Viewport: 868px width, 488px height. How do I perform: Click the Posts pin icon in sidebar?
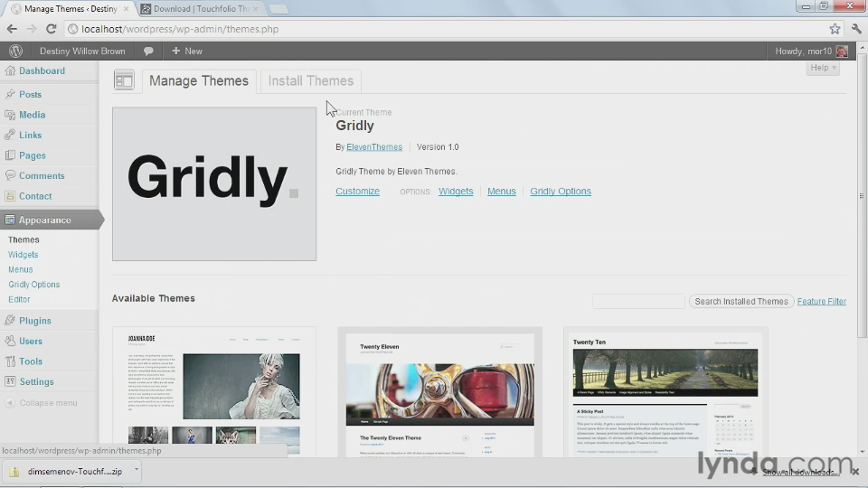click(10, 94)
